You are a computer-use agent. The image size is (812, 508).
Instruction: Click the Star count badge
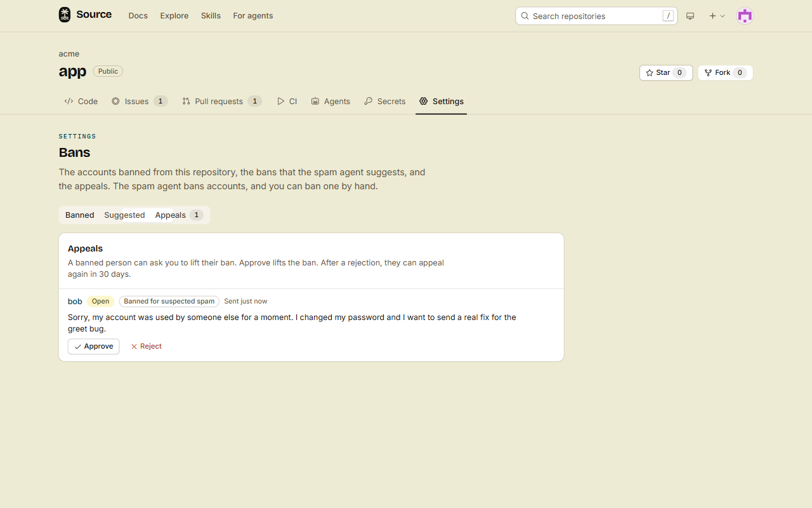pos(679,72)
